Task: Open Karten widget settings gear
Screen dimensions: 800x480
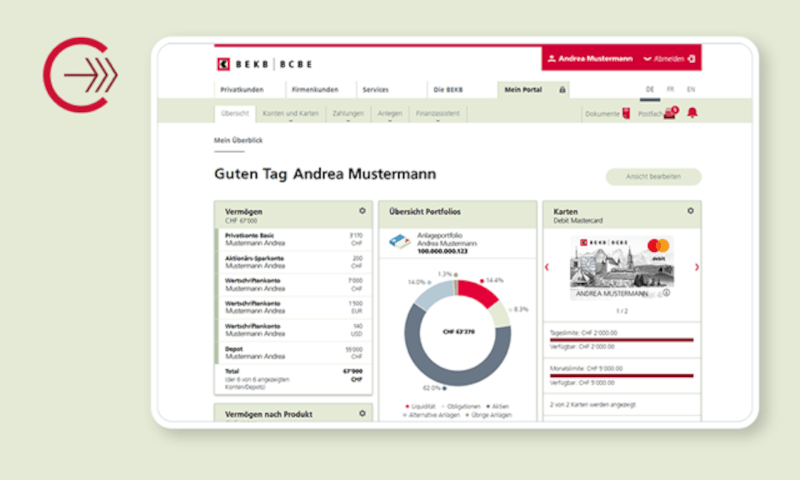Action: [690, 211]
